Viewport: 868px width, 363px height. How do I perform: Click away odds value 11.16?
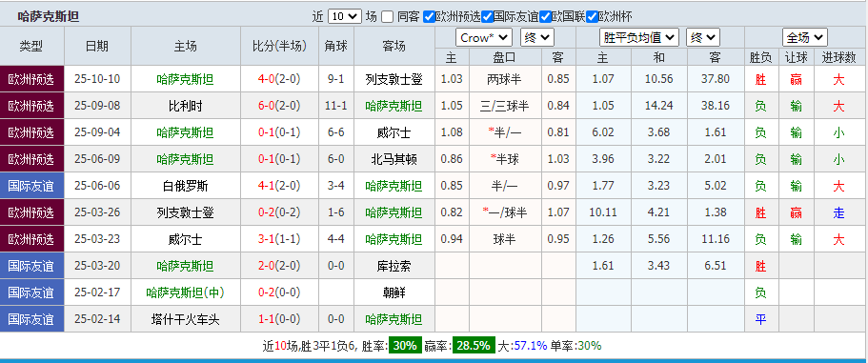tap(716, 239)
